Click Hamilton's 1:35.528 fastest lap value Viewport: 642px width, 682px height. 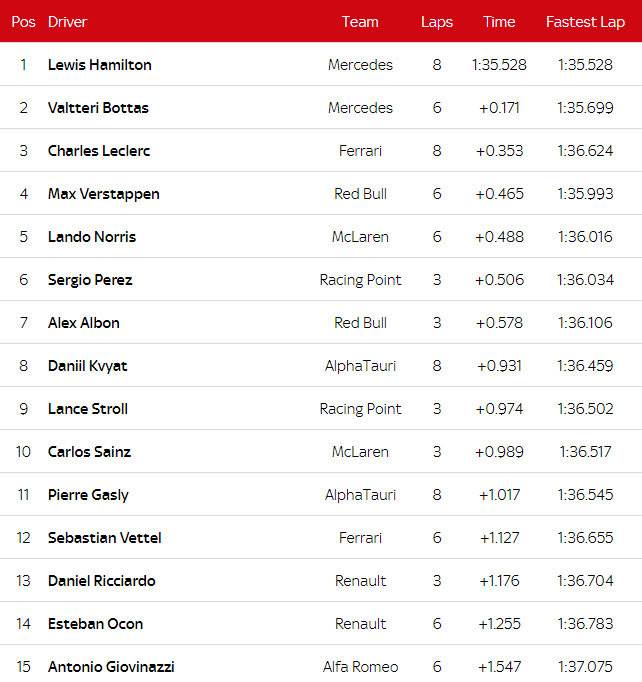point(585,65)
